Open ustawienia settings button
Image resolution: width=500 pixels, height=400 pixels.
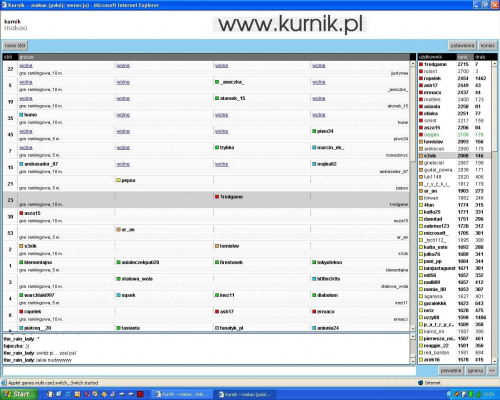(462, 45)
